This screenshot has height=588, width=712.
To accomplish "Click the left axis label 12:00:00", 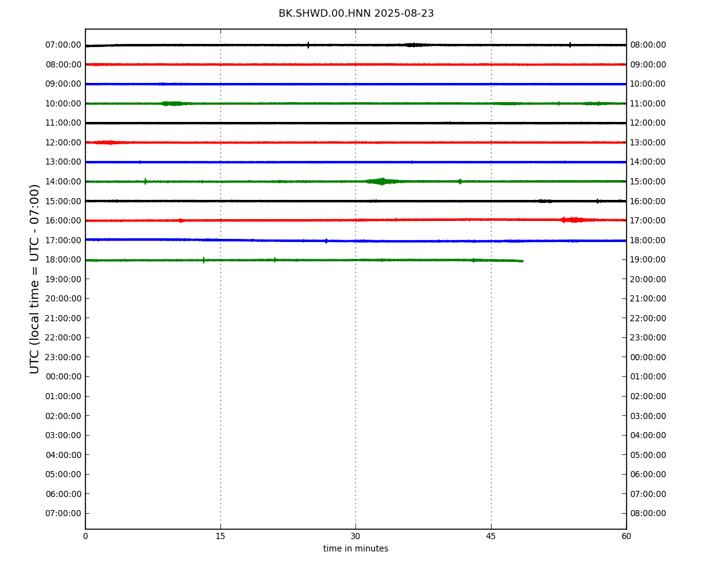I will point(64,142).
